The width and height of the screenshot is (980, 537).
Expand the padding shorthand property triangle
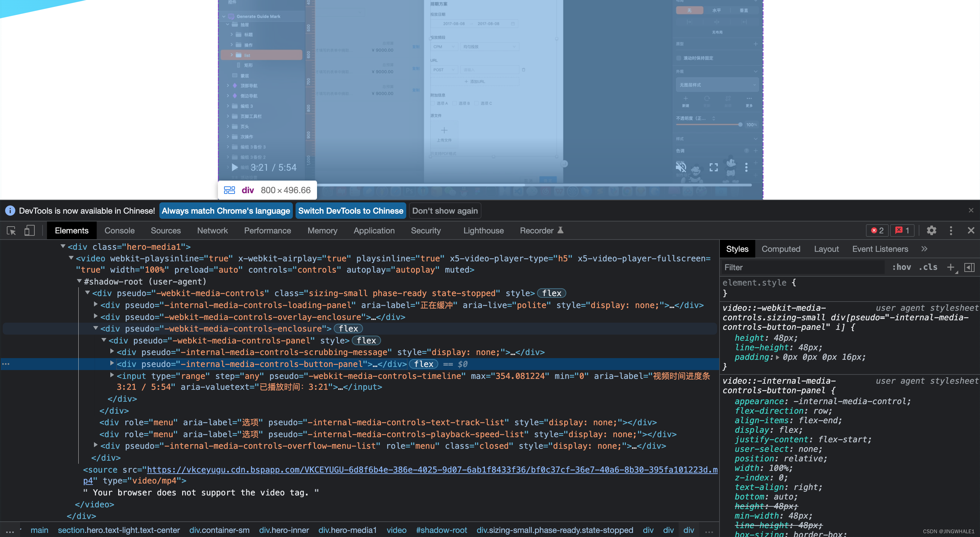pyautogui.click(x=777, y=357)
